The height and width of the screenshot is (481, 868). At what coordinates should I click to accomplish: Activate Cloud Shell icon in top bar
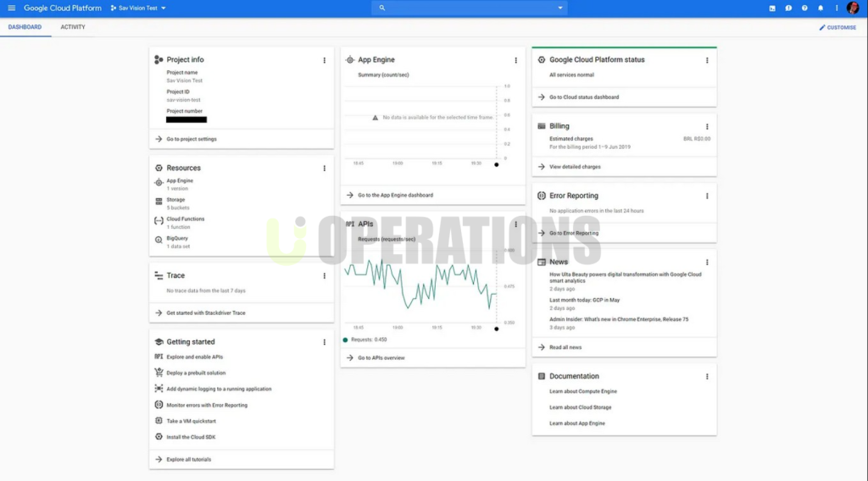tap(772, 8)
